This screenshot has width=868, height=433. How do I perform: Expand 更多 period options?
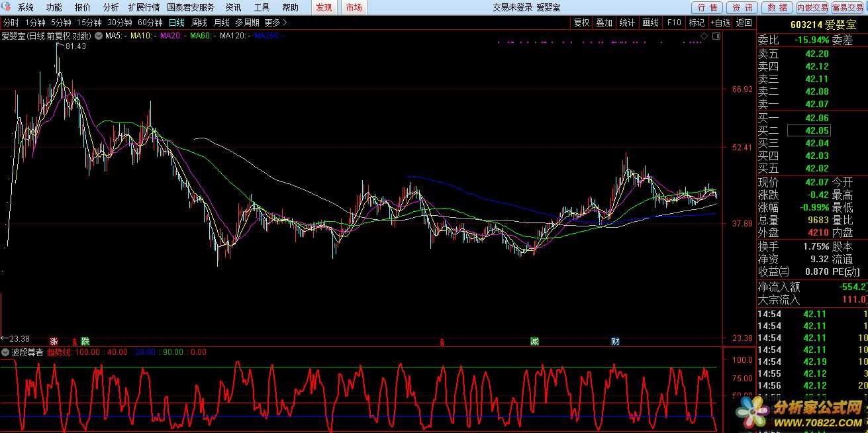275,23
